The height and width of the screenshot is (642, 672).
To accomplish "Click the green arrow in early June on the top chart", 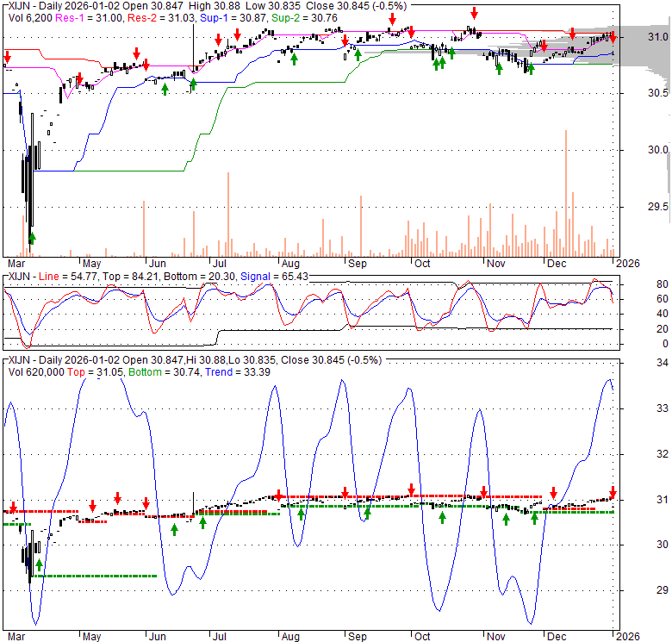I will 164,88.
